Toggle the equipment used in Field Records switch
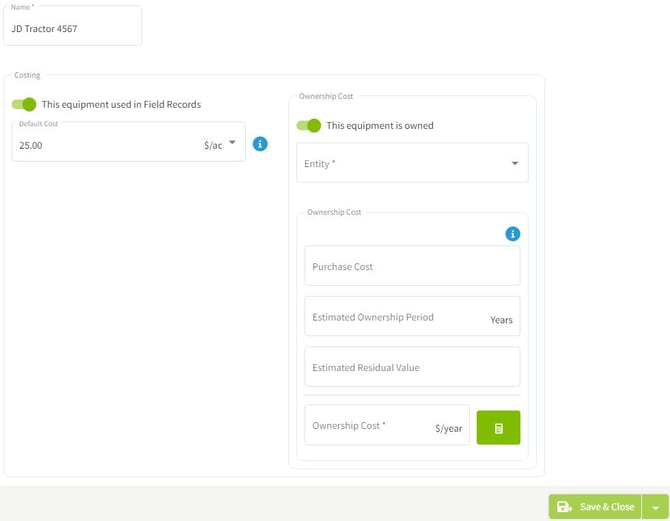 click(24, 104)
